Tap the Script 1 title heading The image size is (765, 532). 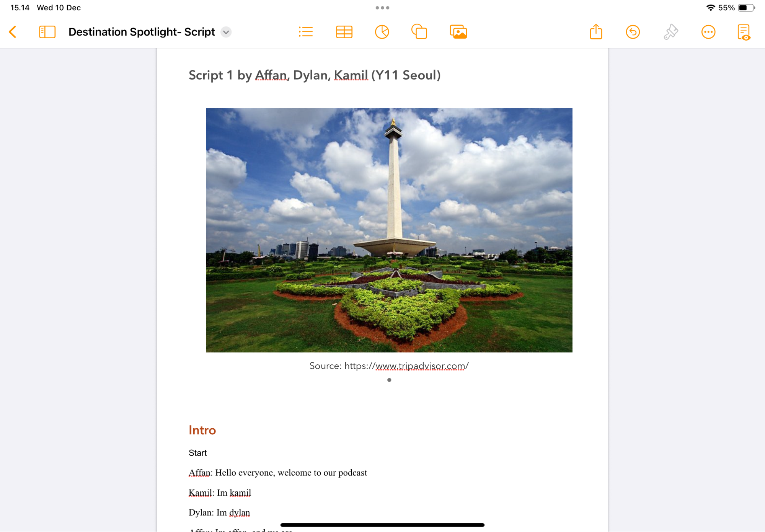314,75
